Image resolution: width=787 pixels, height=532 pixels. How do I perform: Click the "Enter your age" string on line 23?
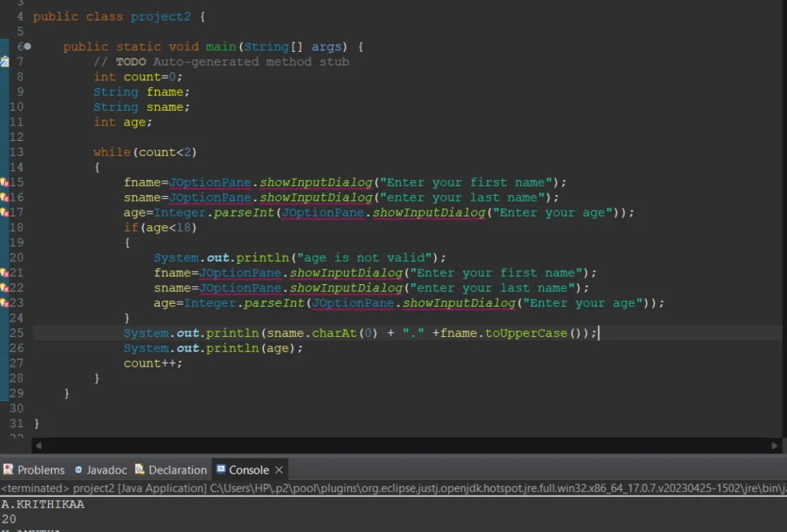point(582,303)
